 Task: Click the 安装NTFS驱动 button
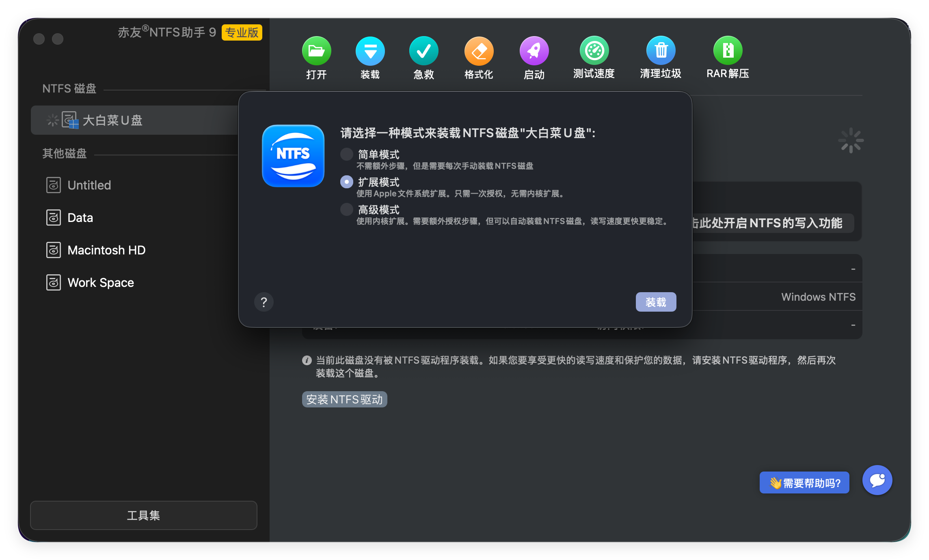coord(344,399)
